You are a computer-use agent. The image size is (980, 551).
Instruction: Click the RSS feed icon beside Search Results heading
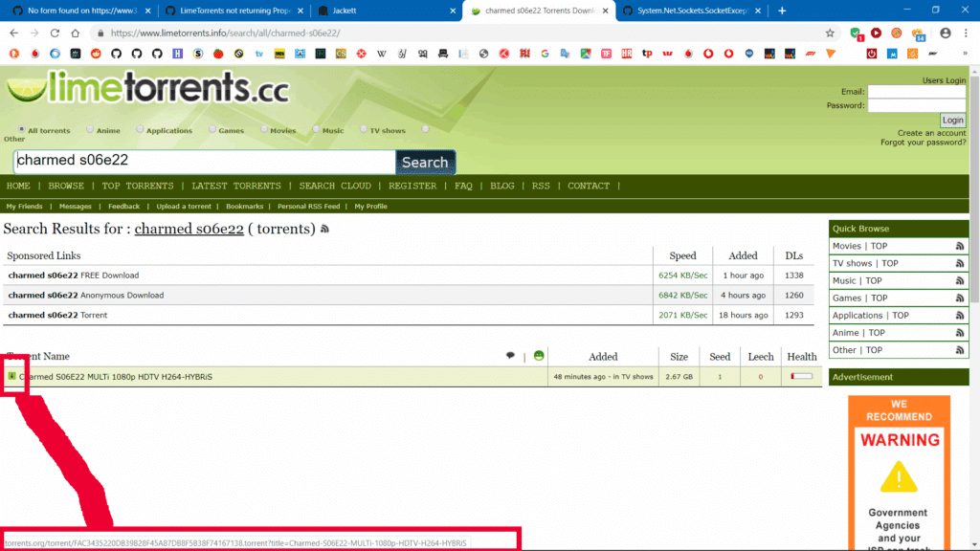point(324,230)
